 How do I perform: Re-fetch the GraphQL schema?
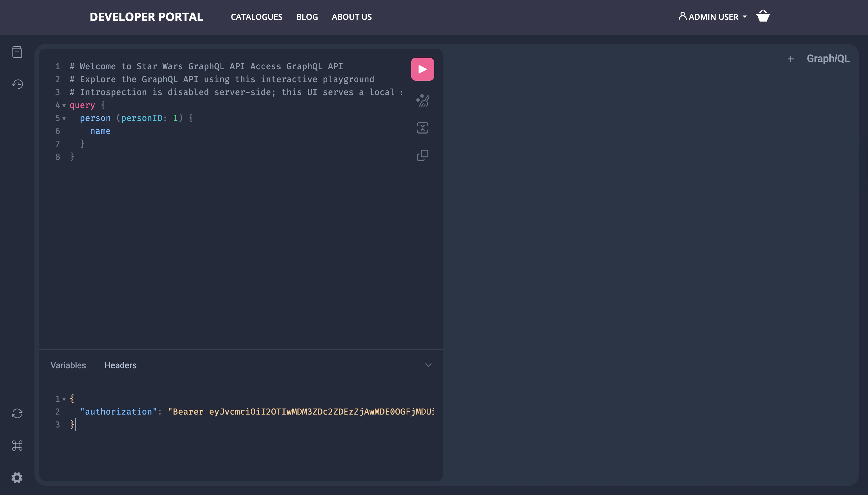pos(17,413)
